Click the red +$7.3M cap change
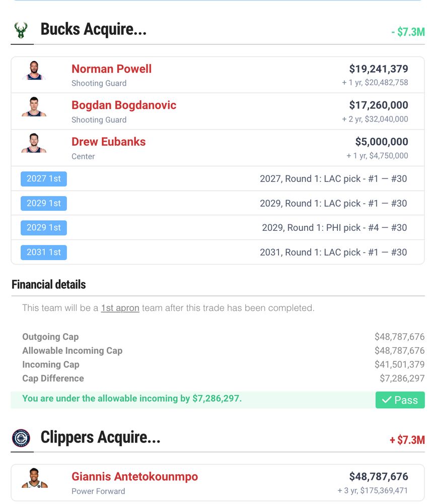Screen dimensions: 434x504 click(407, 439)
